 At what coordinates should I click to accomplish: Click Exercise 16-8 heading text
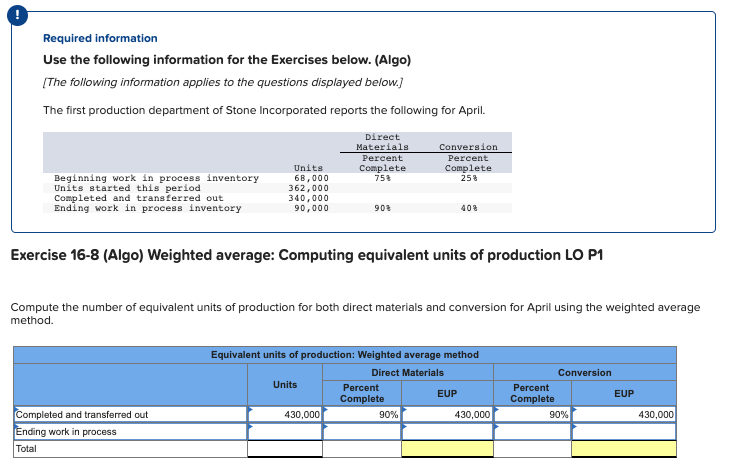point(307,255)
